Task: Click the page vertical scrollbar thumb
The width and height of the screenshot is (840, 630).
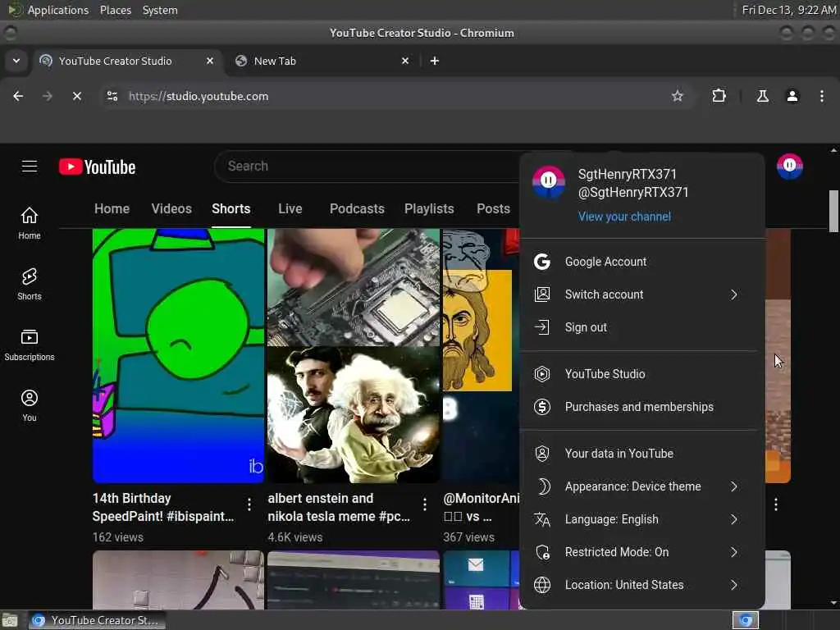Action: click(833, 211)
